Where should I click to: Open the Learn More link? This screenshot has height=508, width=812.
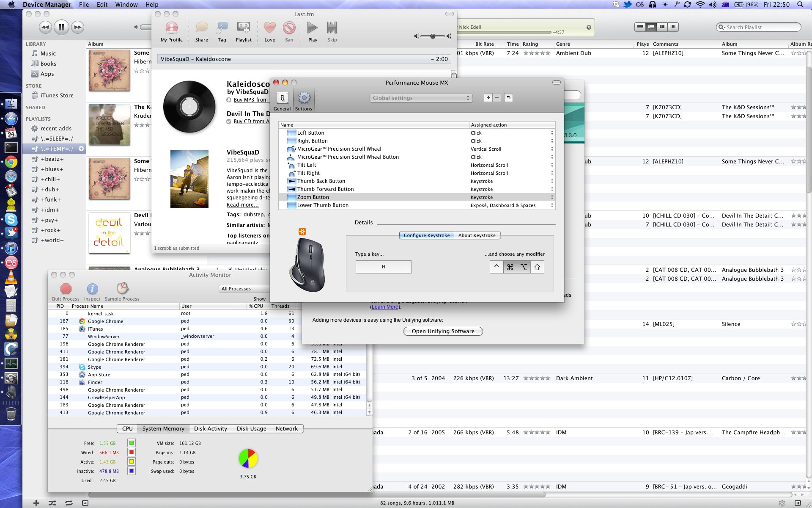(385, 307)
